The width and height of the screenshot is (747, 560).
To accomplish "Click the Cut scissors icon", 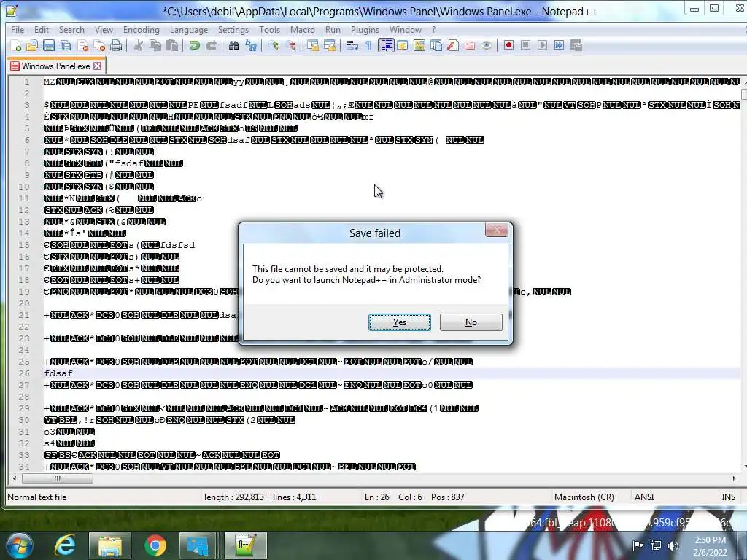I will click(139, 46).
